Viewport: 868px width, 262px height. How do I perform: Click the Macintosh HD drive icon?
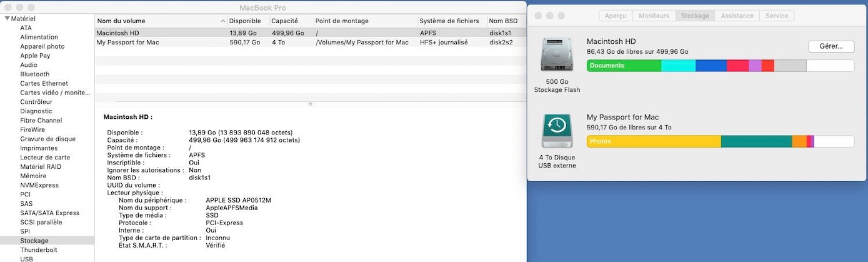click(x=557, y=55)
